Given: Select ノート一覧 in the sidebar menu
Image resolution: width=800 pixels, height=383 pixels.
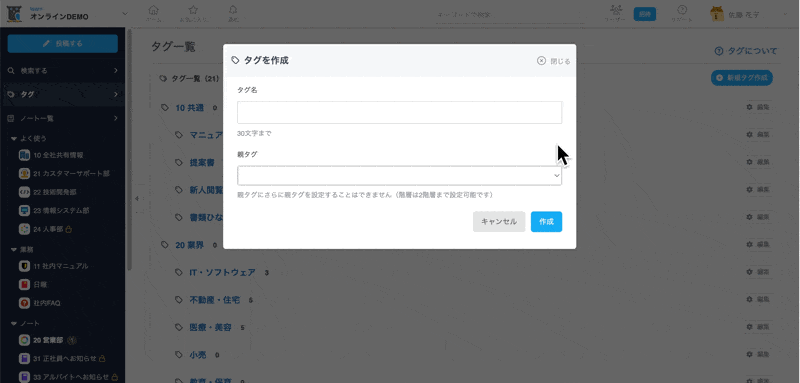Looking at the screenshot, I should click(x=62, y=118).
